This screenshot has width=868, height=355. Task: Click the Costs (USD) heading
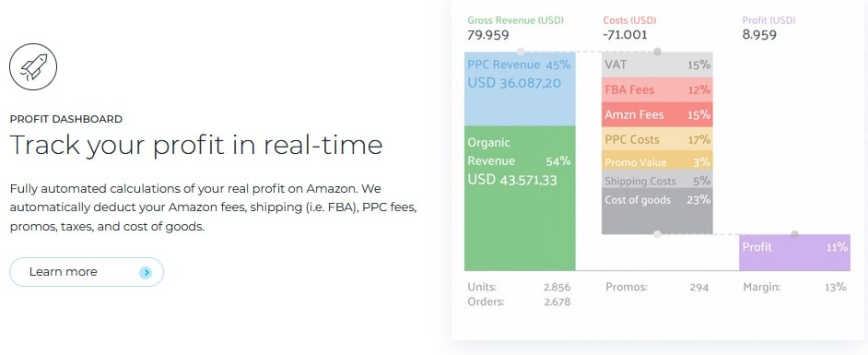click(x=629, y=20)
